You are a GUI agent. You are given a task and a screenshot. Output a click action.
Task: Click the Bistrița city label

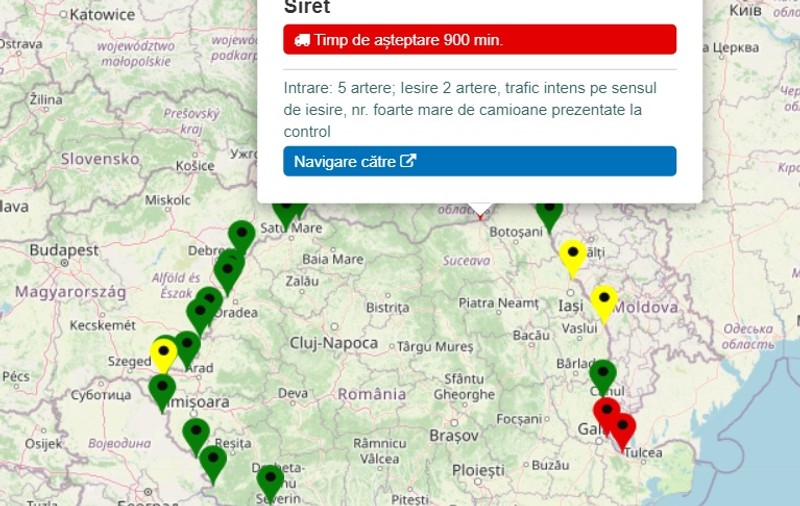click(388, 308)
